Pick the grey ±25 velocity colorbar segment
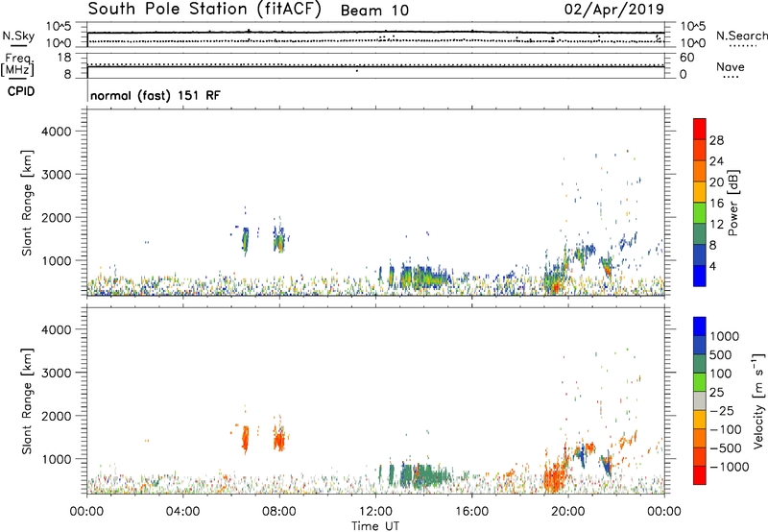Image resolution: width=768 pixels, height=532 pixels. (x=700, y=400)
